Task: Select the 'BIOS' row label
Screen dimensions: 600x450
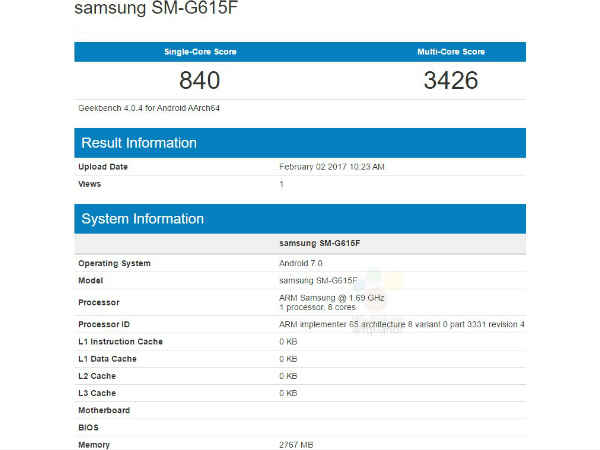Action: [88, 427]
